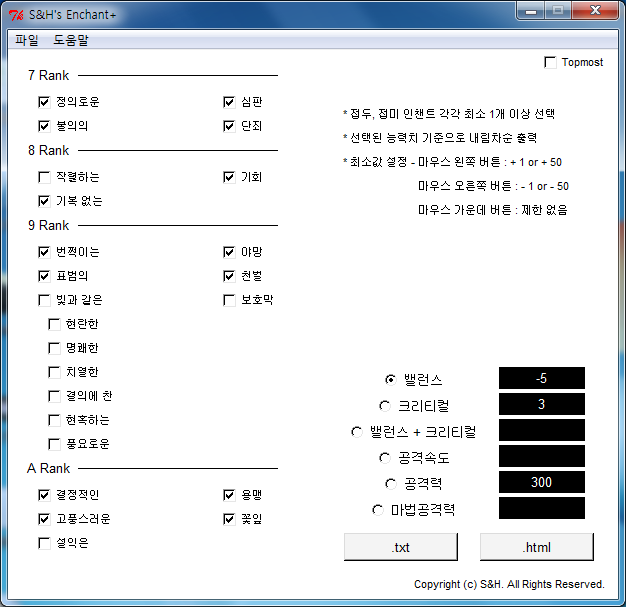626x607 pixels.
Task: Toggle the 기회 checkbox under 8 Rank
Action: pyautogui.click(x=229, y=177)
